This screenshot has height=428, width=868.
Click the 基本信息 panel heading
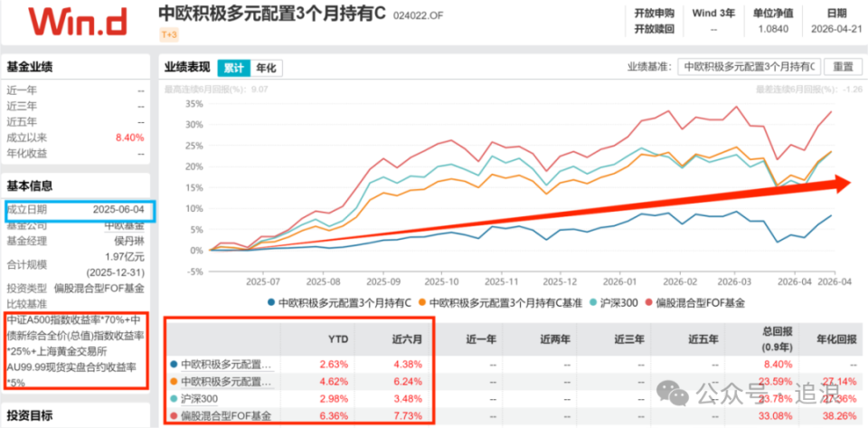(29, 186)
